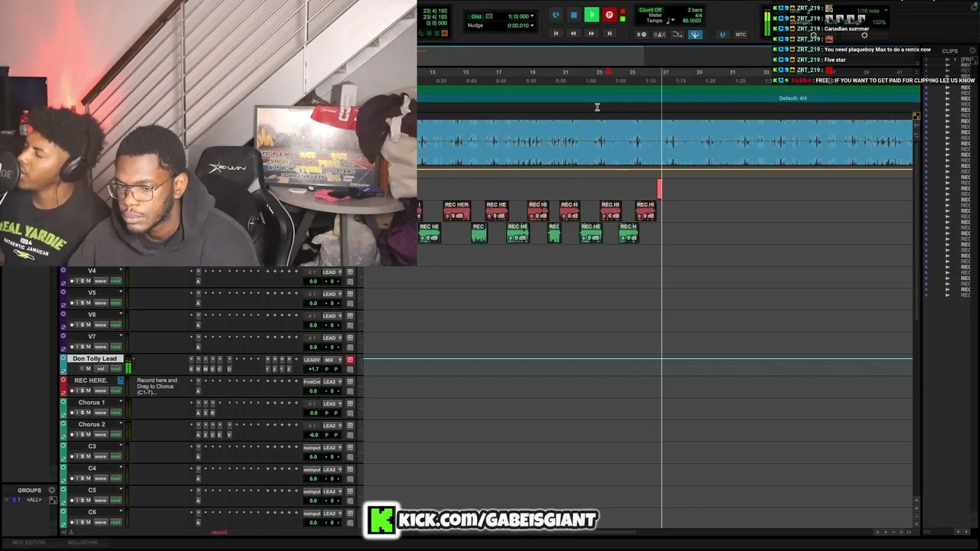
Task: Toggle the MIDI Merge arrow button
Action: 678,34
